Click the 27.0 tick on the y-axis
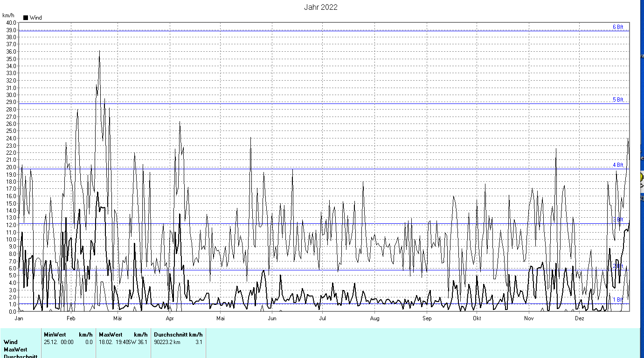This screenshot has height=358, width=644. tap(11, 117)
